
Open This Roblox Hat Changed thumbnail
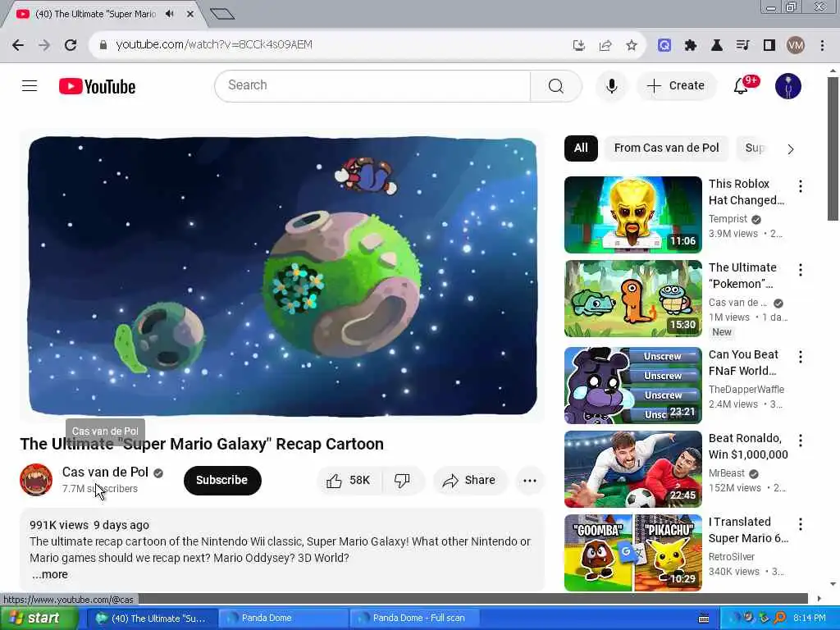tap(632, 215)
